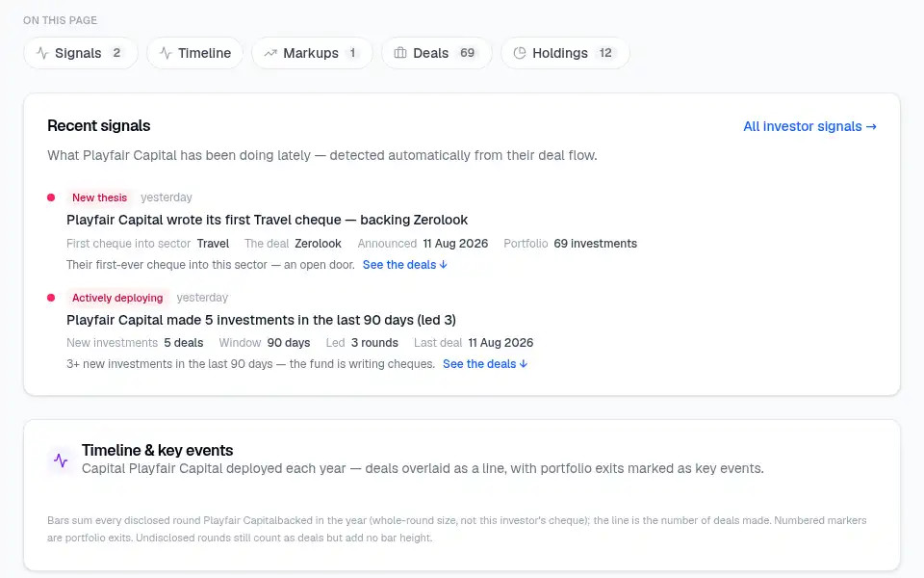Click the New thesis badge
924x578 pixels.
99,197
